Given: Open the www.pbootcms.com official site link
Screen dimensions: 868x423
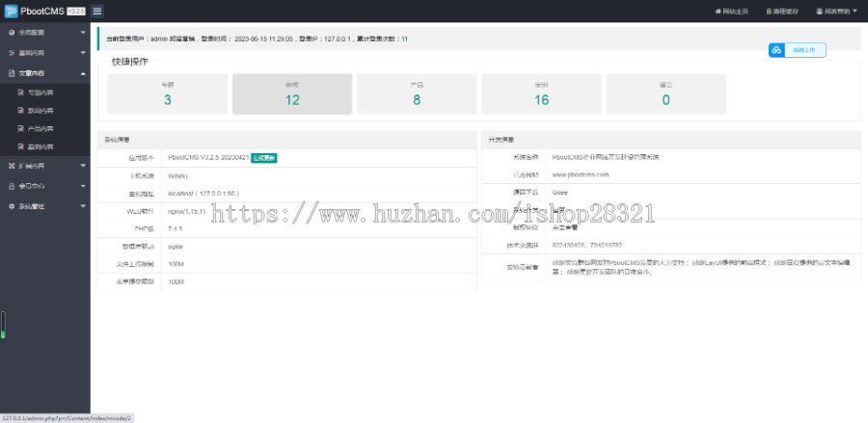Looking at the screenshot, I should click(x=581, y=174).
